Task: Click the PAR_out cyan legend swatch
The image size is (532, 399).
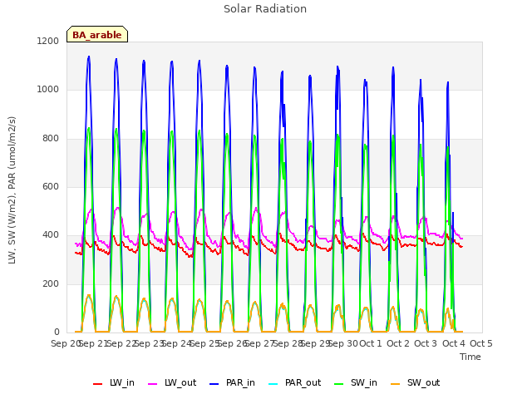Action: (x=273, y=384)
